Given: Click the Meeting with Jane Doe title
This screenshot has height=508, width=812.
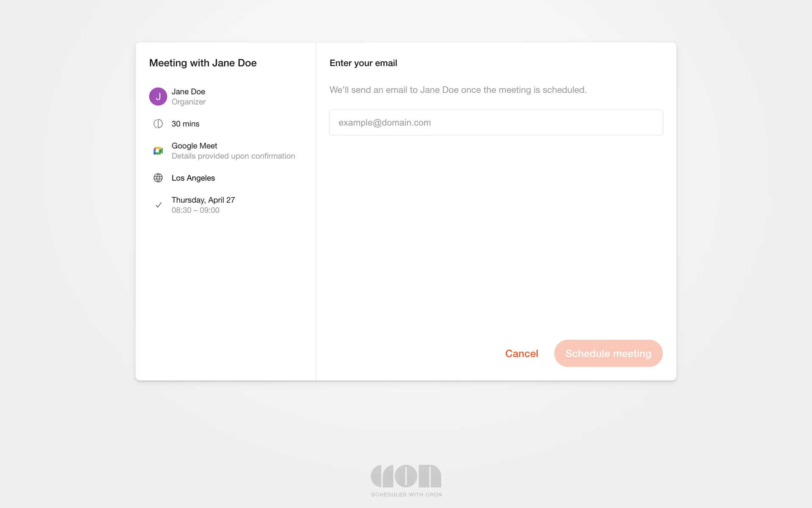Looking at the screenshot, I should 203,63.
